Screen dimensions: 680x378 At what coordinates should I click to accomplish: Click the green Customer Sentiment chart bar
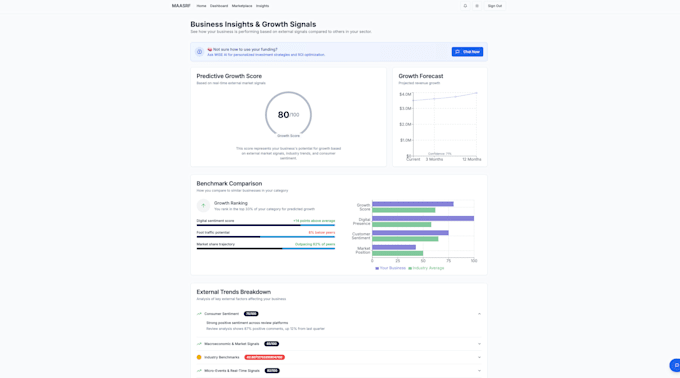405,239
